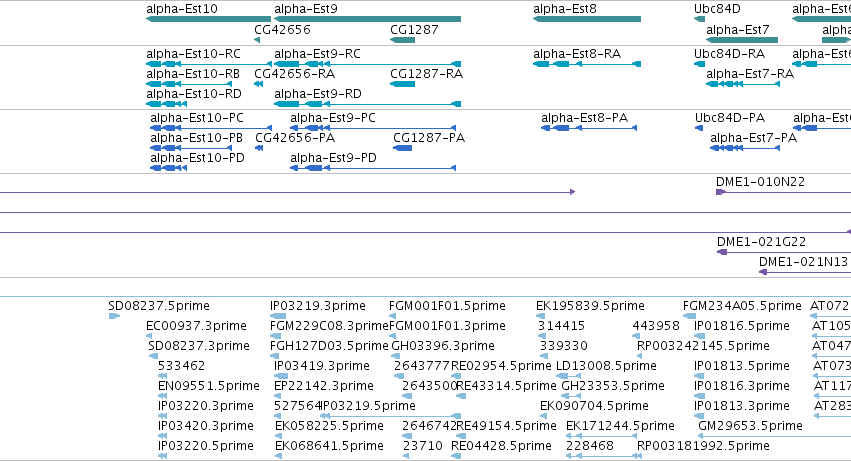The width and height of the screenshot is (851, 461).
Task: Click the CG42656-RA transcript label
Action: coord(295,74)
